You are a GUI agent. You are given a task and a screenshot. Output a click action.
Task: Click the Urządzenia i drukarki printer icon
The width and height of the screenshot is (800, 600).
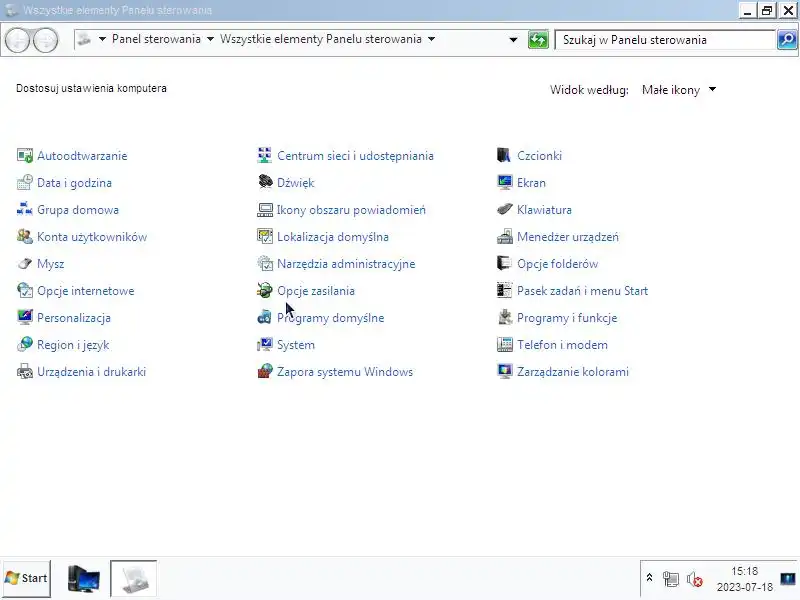[x=24, y=372]
